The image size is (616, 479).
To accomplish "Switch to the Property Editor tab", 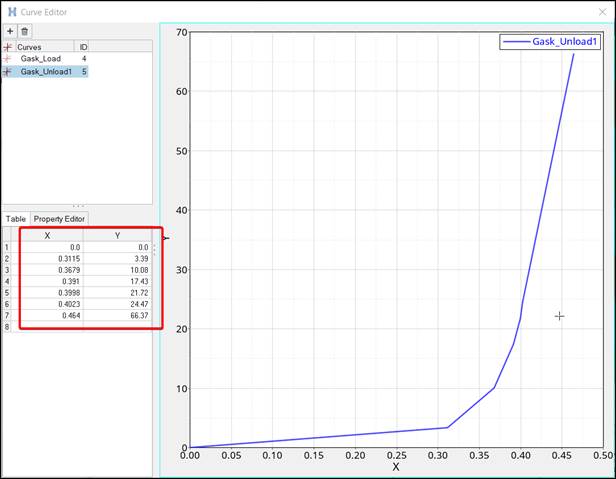I will click(x=59, y=219).
